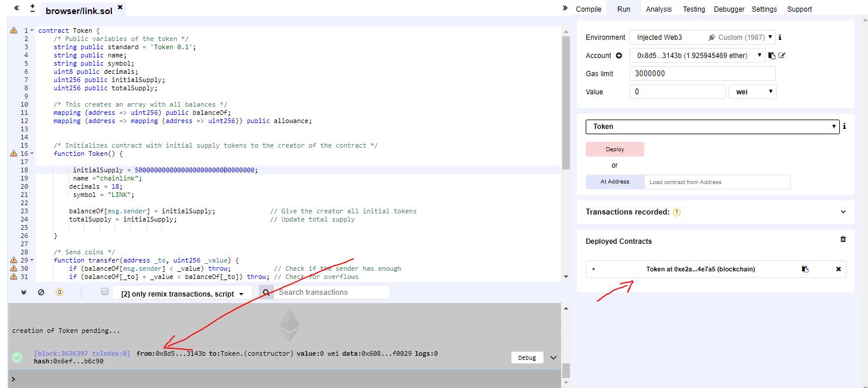Image resolution: width=868 pixels, height=388 pixels.
Task: Open the Compile tab
Action: [x=589, y=9]
